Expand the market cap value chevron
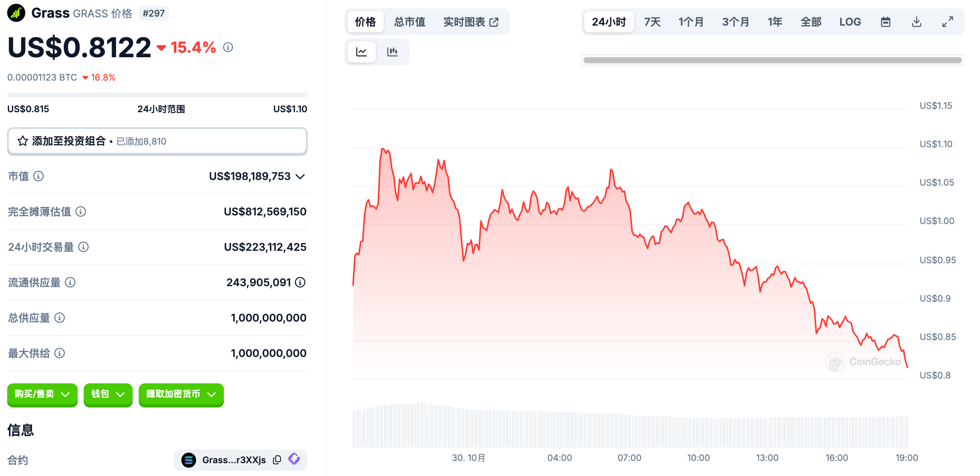Image resolution: width=980 pixels, height=476 pixels. (300, 176)
